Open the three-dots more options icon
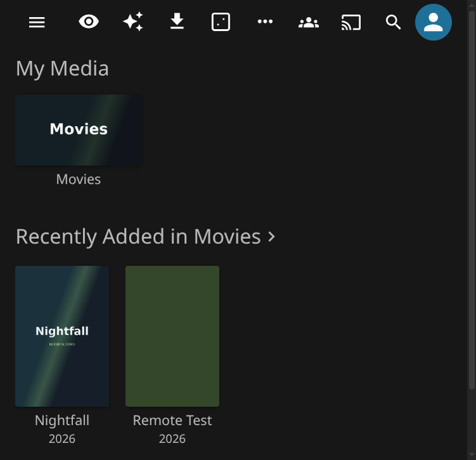The image size is (476, 460). pos(265,22)
